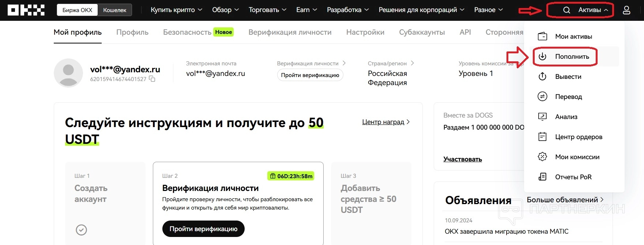Expand the Разное dropdown
Viewport: 644px width, 245px height.
[489, 10]
